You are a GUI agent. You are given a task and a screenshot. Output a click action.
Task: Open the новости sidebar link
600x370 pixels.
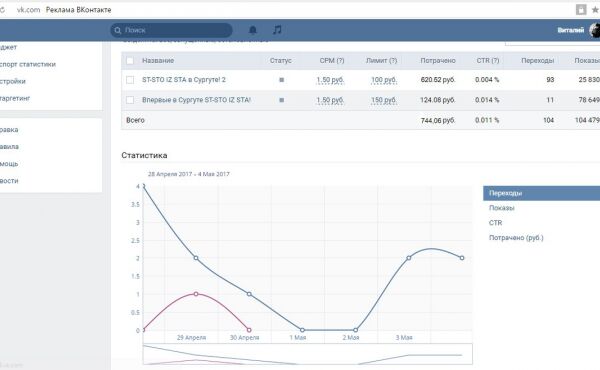9,181
